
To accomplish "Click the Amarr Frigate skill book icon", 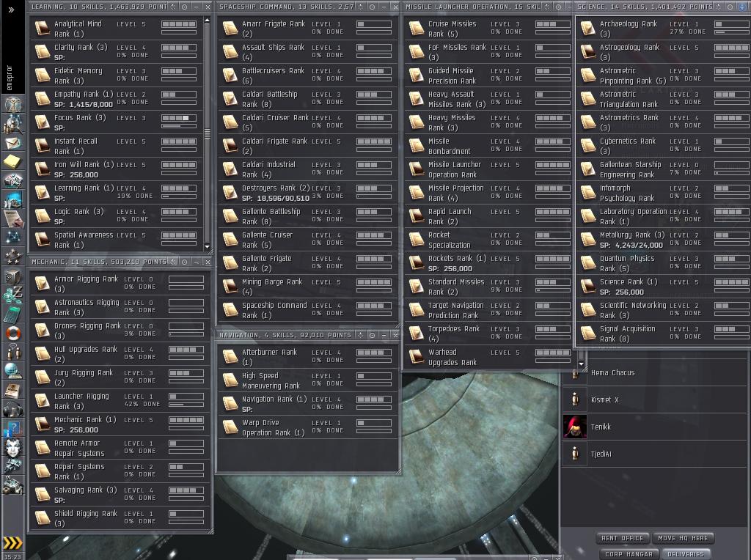I will pyautogui.click(x=230, y=29).
